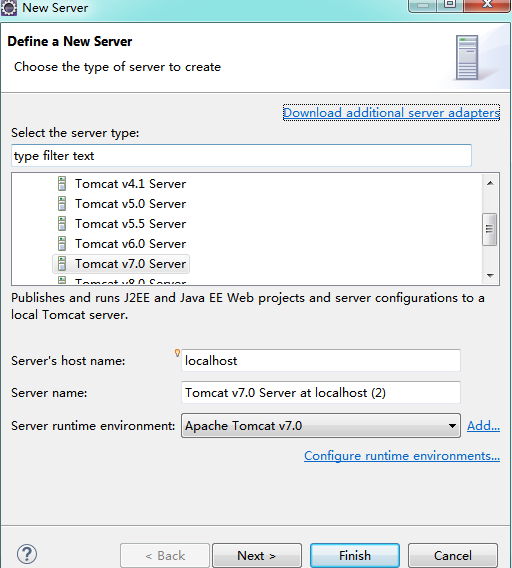Focus the type filter text field
512x568 pixels.
[x=241, y=156]
